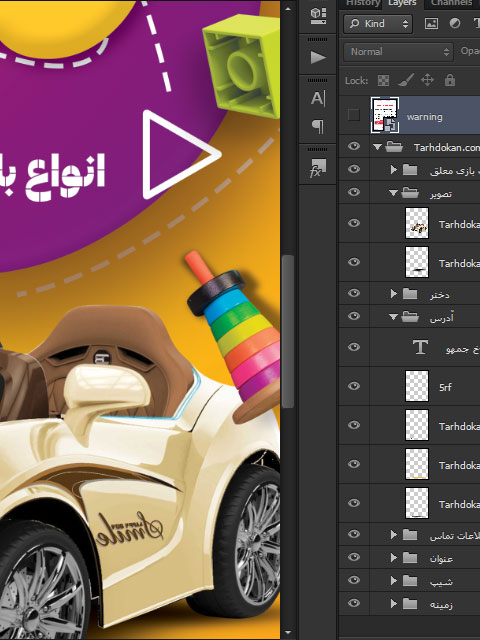The image size is (480, 640).
Task: Open the Actions panel play icon
Action: click(x=318, y=57)
